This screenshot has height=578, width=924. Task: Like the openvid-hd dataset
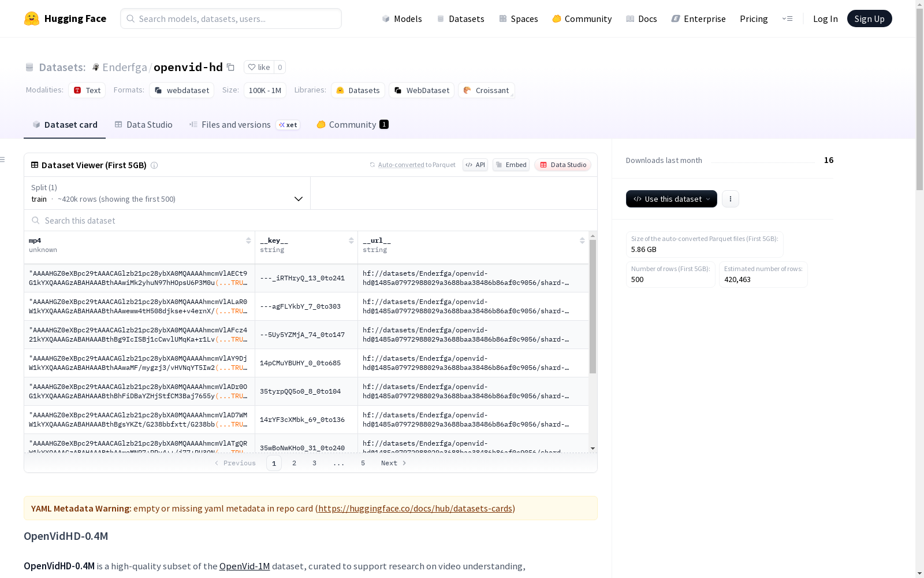point(259,67)
